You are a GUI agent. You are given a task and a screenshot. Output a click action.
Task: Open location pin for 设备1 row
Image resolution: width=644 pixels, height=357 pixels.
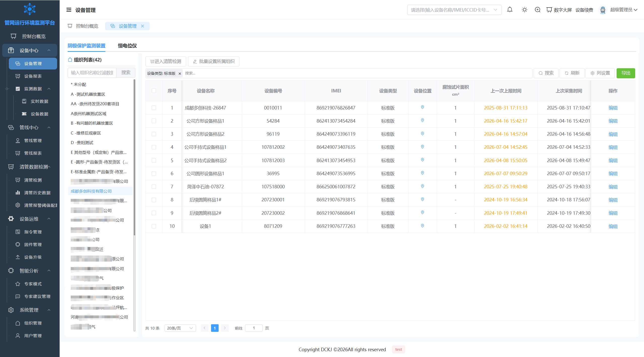(422, 226)
